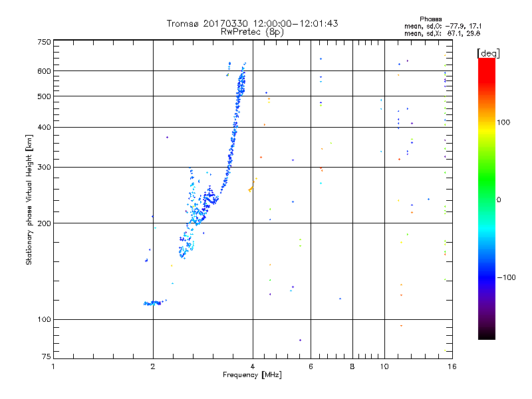Screen dimensions: 532x399
Task: Click the 'mean, sd,O: -77.9, 17.1' line
Action: click(x=443, y=26)
